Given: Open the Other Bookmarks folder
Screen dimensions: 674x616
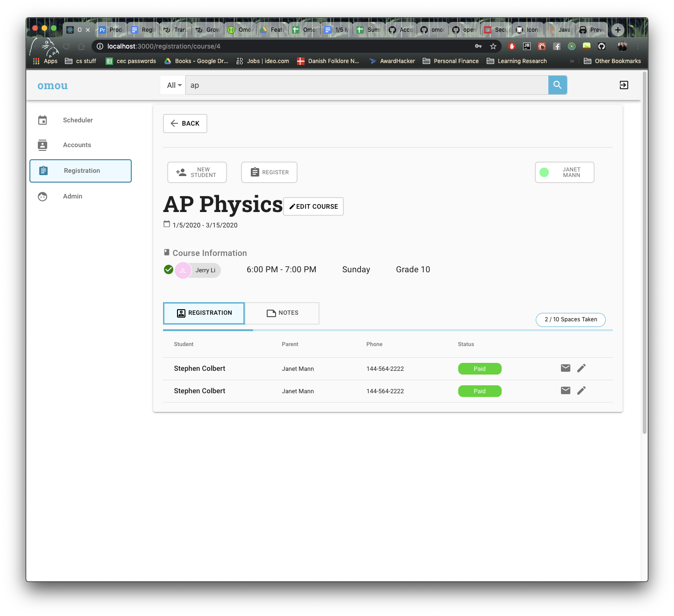Looking at the screenshot, I should click(612, 61).
